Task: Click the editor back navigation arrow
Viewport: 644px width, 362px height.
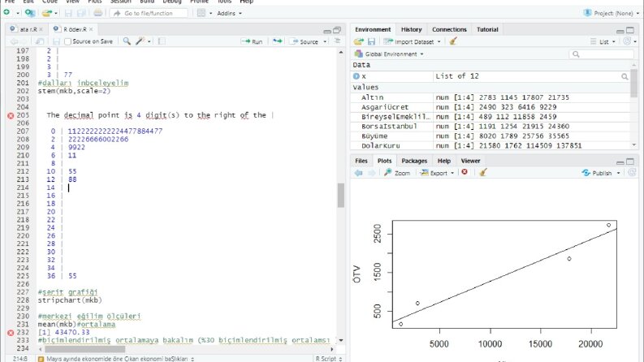Action: tap(14, 41)
